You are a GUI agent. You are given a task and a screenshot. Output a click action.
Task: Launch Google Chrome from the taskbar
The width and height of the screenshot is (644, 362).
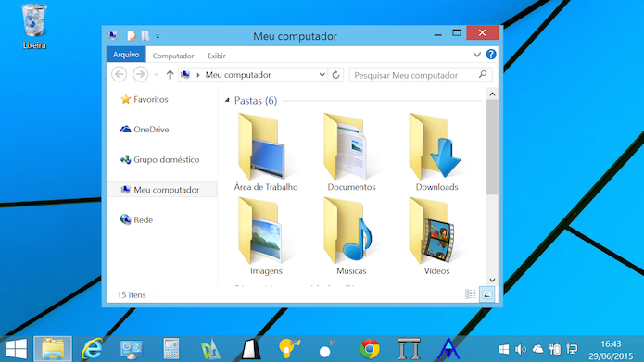click(369, 349)
